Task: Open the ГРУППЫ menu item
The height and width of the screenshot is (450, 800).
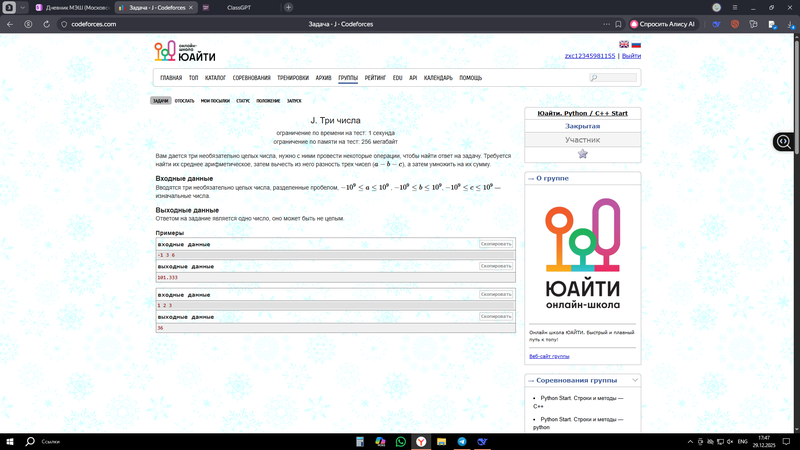Action: click(348, 77)
